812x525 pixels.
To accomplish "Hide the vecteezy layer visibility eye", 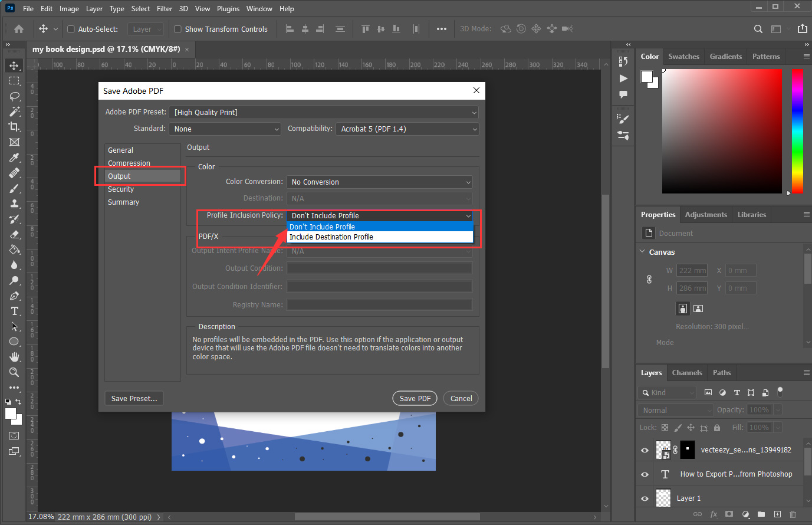I will coord(645,450).
